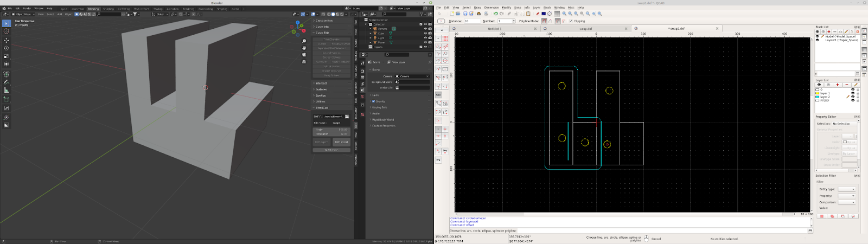Select the 3D Cursor tool

[x=7, y=31]
